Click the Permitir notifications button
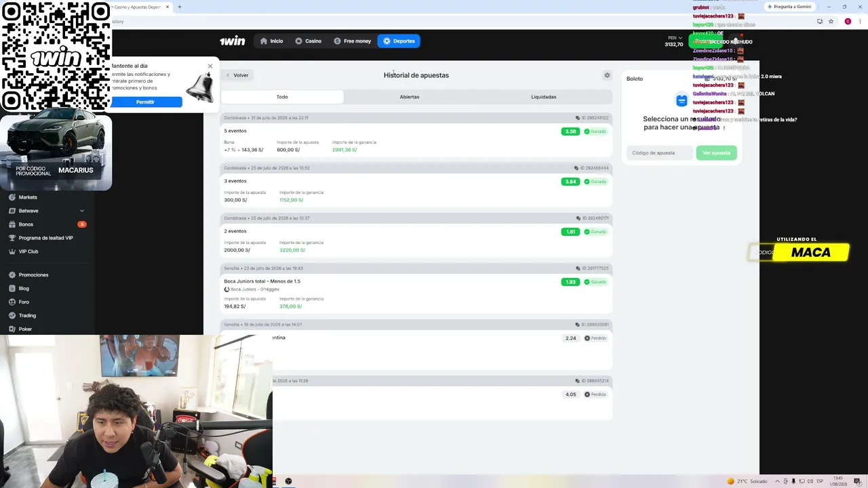 [x=145, y=102]
